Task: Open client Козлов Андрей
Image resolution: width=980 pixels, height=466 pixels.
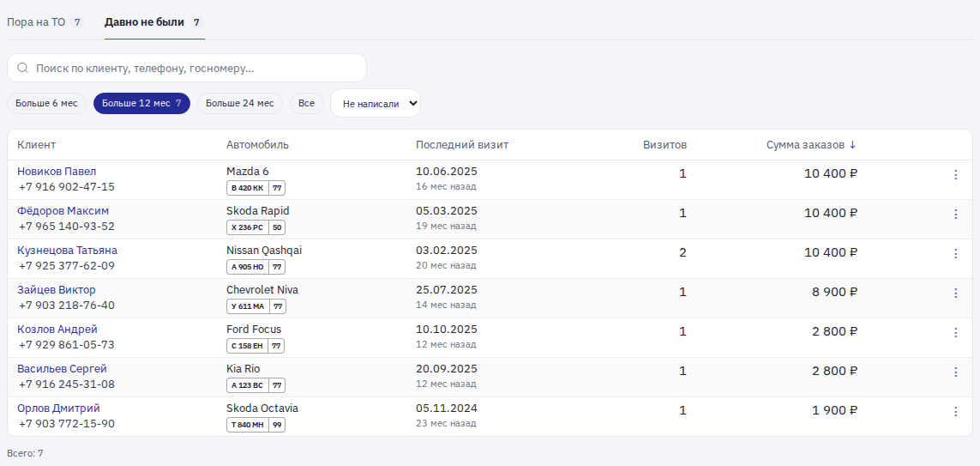Action: click(57, 329)
